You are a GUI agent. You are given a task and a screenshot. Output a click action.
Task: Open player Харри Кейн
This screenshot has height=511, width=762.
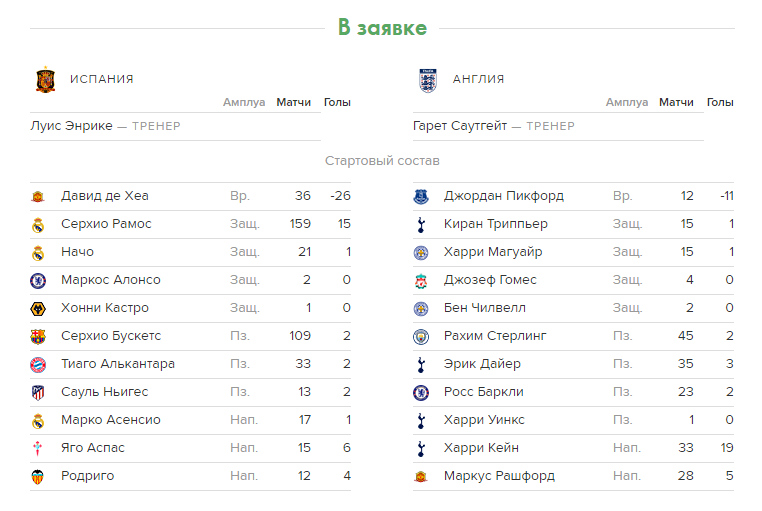point(481,448)
